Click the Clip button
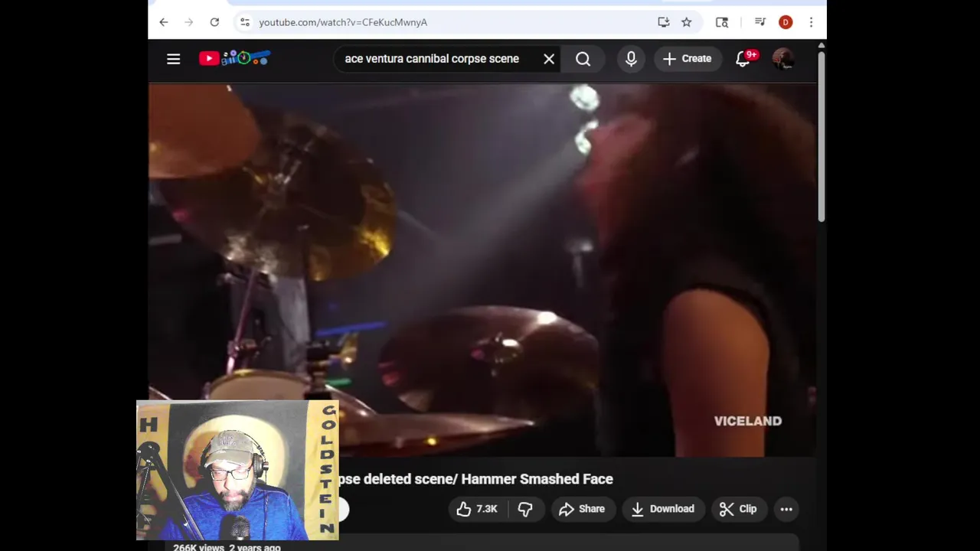The height and width of the screenshot is (551, 980). (x=738, y=509)
